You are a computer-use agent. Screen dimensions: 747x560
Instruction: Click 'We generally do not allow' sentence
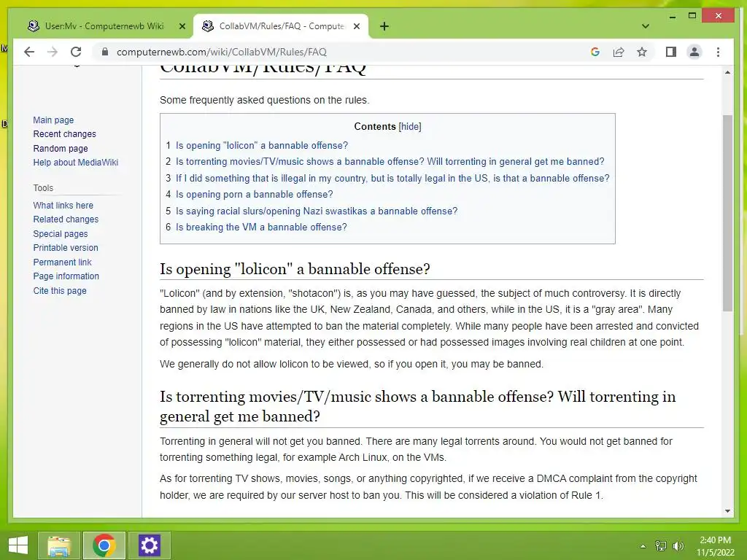click(x=352, y=365)
